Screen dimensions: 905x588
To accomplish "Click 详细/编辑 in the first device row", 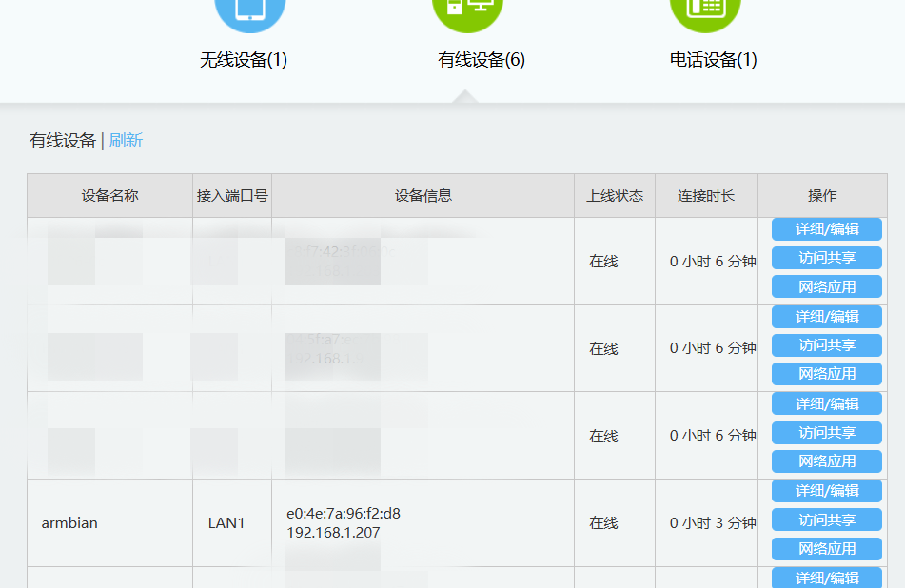I will click(x=826, y=229).
